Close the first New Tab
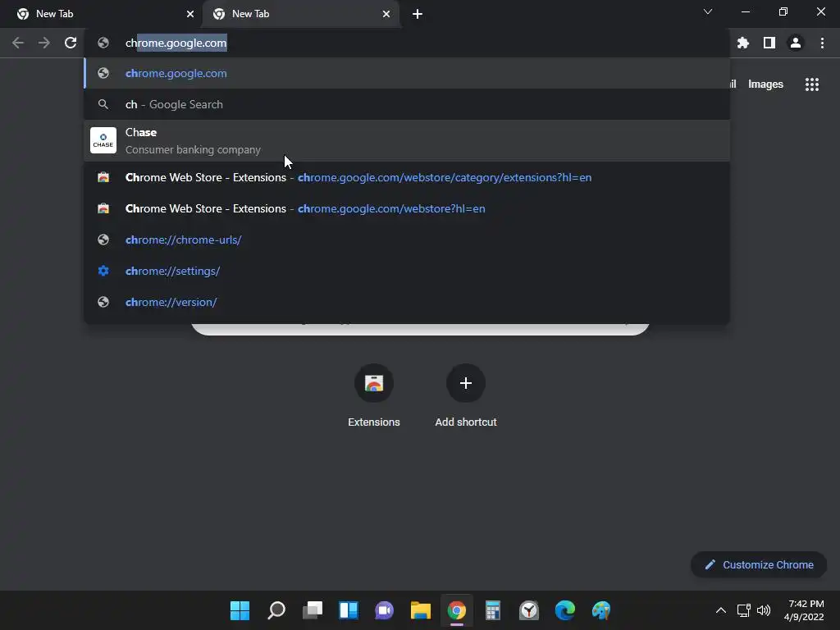Viewport: 840px width, 630px height. coord(190,14)
